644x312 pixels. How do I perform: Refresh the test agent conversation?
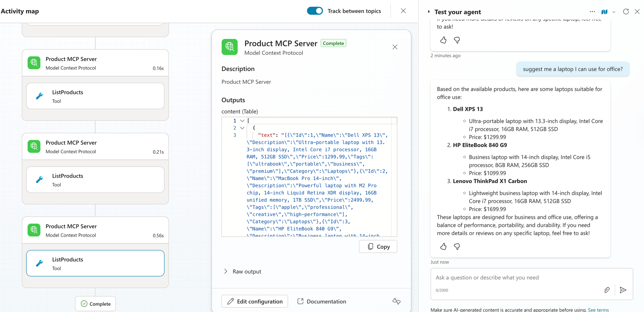(x=626, y=12)
